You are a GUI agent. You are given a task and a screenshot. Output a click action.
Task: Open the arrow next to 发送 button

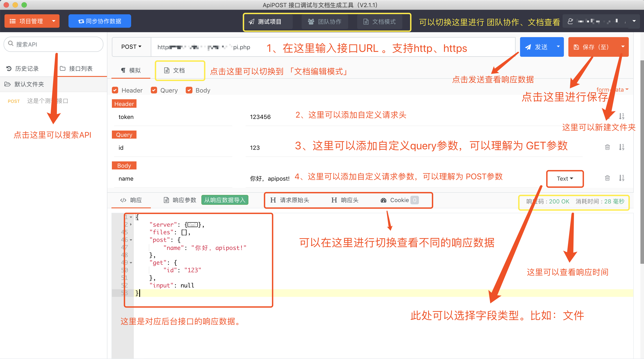[x=558, y=47]
